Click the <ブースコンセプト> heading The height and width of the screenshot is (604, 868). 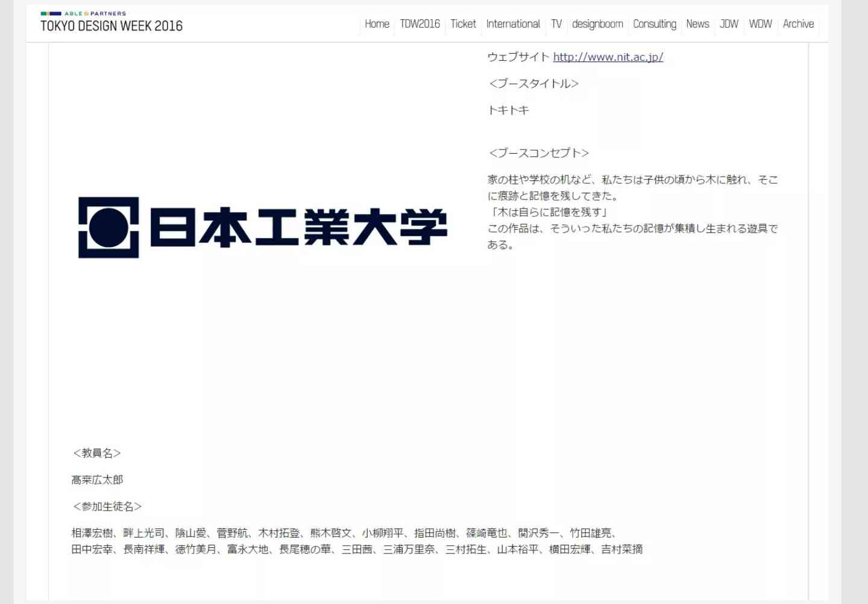539,153
